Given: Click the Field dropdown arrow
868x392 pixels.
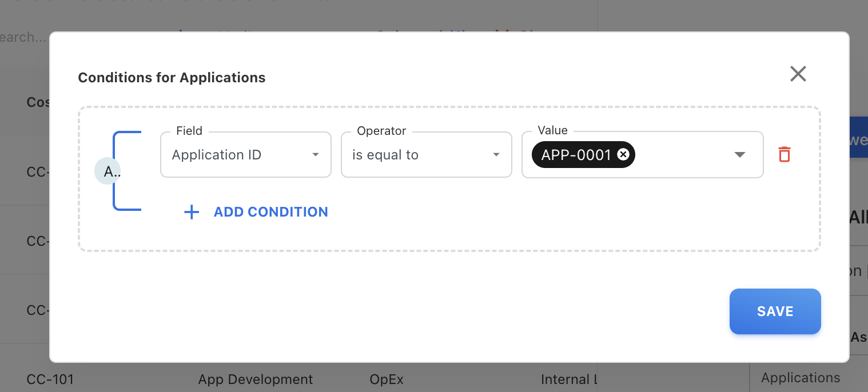Looking at the screenshot, I should [x=316, y=155].
